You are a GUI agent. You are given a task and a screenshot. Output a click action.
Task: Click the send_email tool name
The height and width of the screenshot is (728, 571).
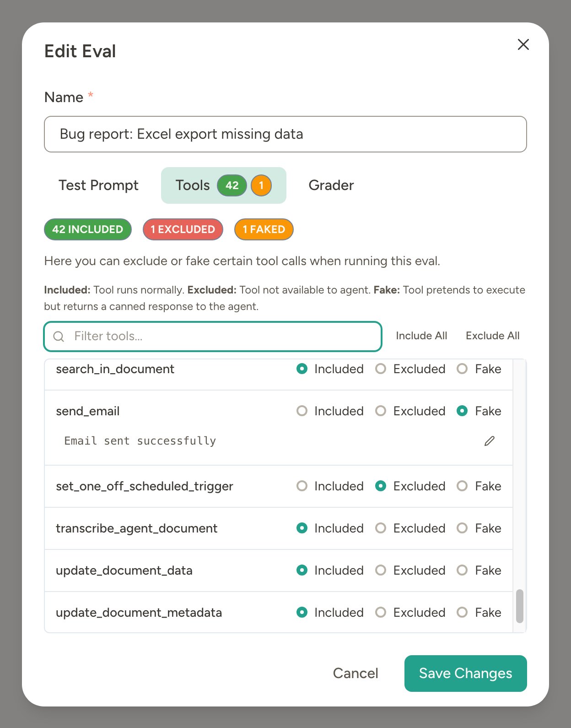(x=88, y=411)
